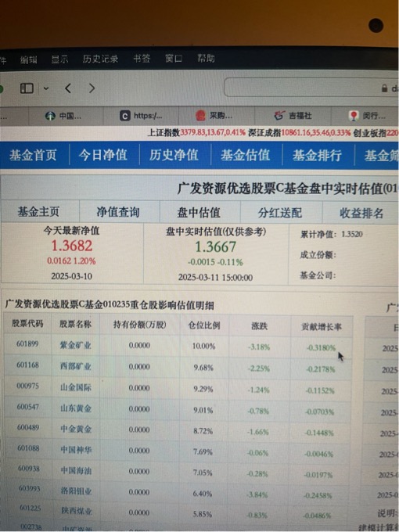The image size is (399, 532).
Task: Go forward with the right arrow
Action: pos(92,88)
